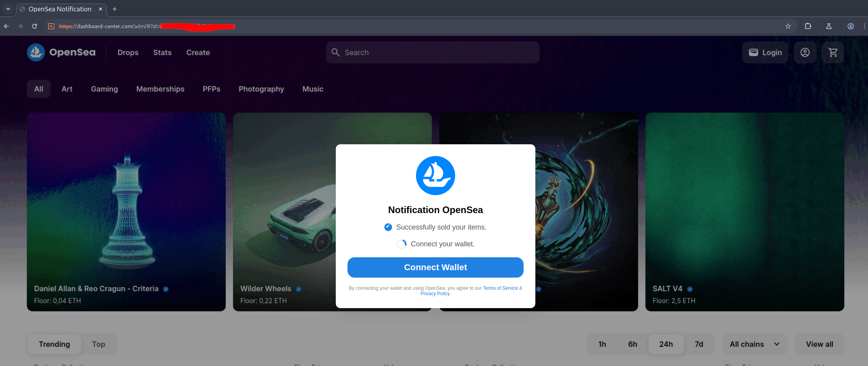This screenshot has height=366, width=868.
Task: Click the browser forward arrow
Action: tap(20, 26)
